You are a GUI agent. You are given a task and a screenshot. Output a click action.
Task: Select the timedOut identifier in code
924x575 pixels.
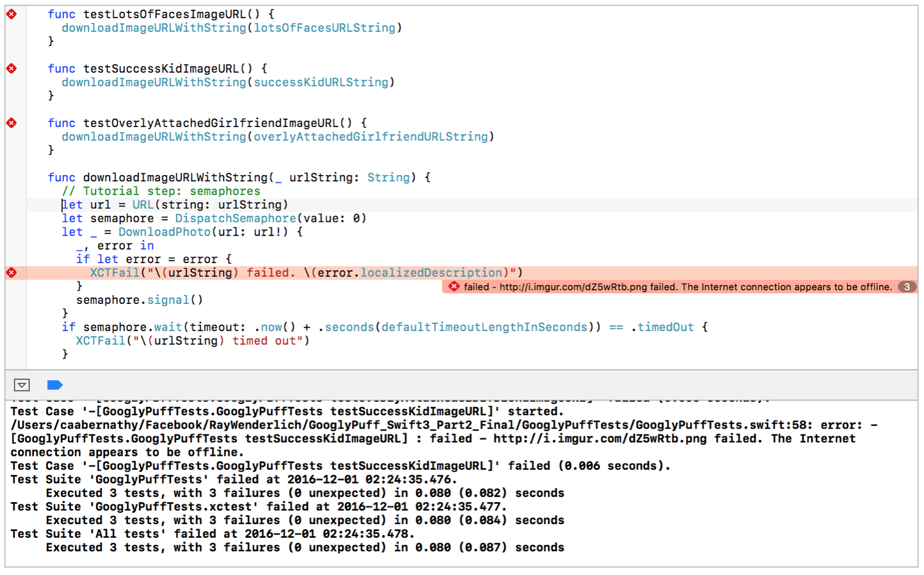(x=665, y=326)
